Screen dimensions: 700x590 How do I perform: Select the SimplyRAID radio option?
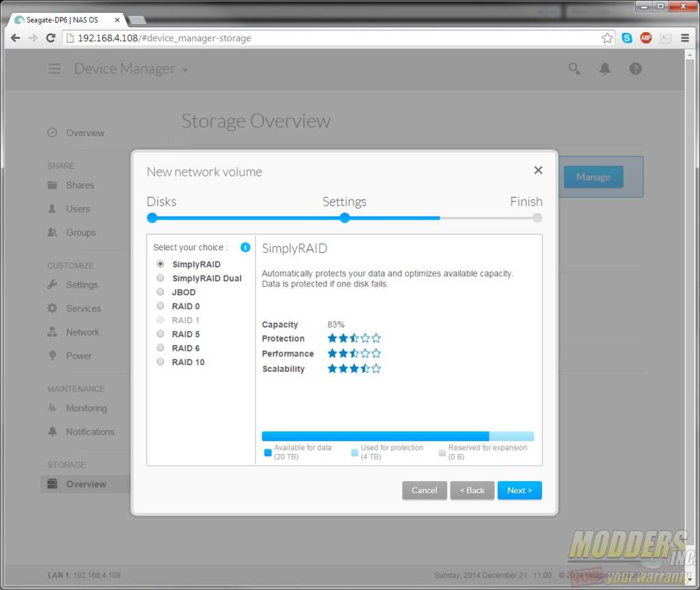[160, 264]
